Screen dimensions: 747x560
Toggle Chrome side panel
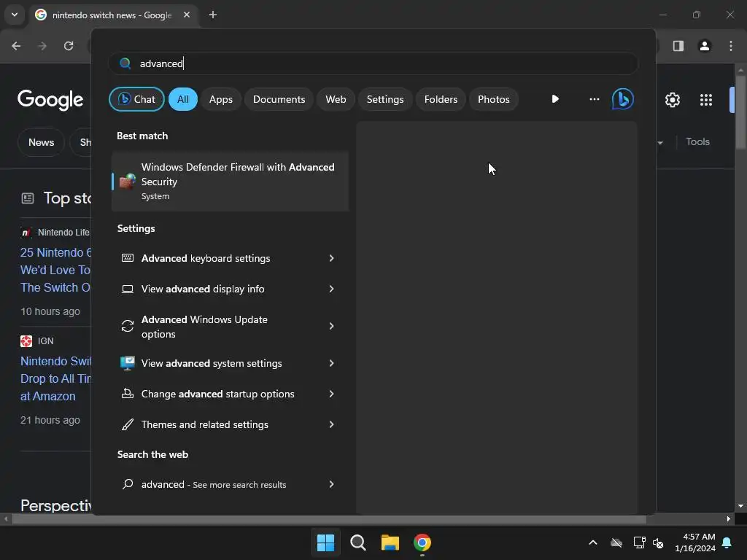tap(678, 46)
